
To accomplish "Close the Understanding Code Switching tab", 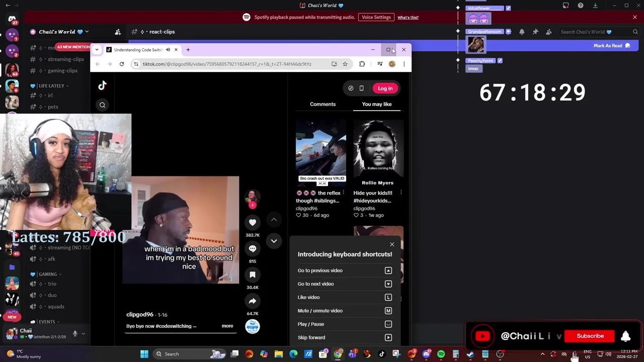I will point(176,50).
